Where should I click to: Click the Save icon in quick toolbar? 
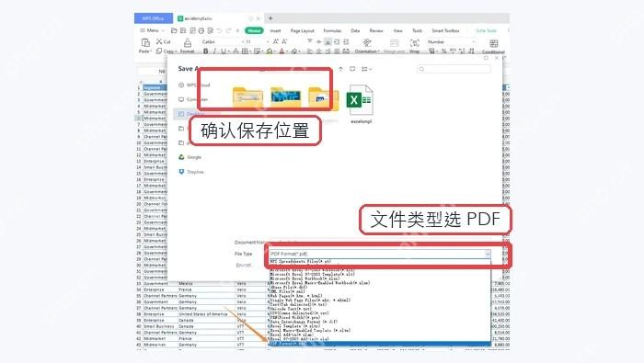tap(183, 30)
